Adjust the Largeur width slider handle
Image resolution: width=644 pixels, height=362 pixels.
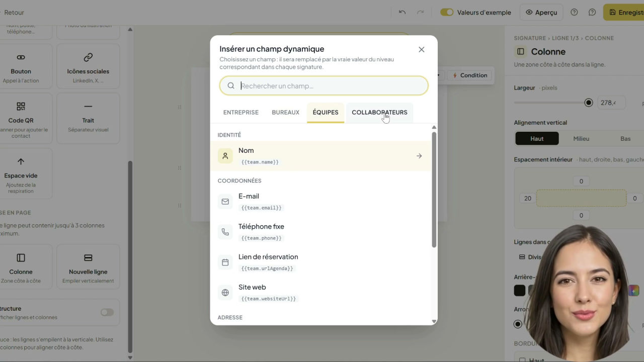pyautogui.click(x=589, y=103)
